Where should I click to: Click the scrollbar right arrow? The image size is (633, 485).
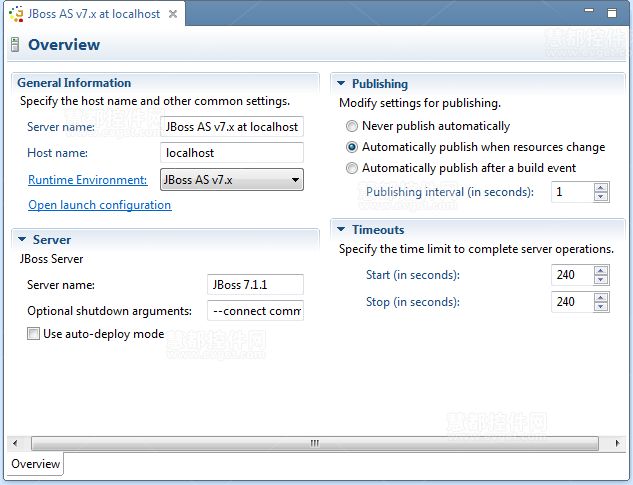pos(617,443)
